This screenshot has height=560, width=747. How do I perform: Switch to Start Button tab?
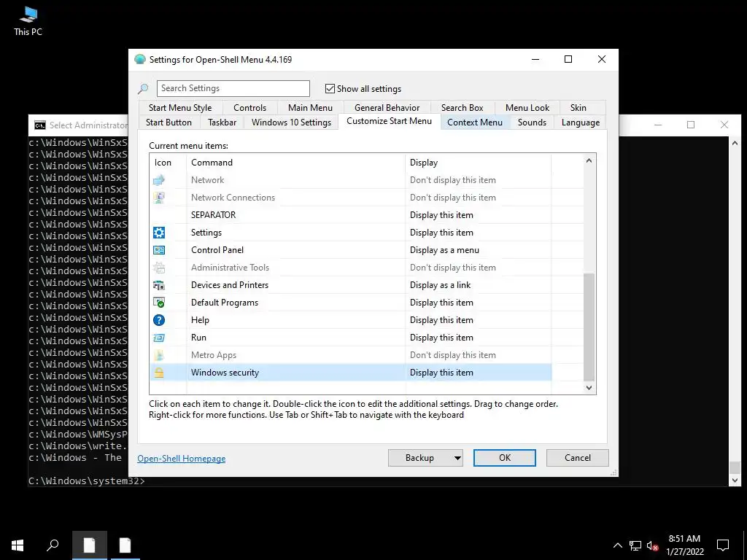pos(169,122)
